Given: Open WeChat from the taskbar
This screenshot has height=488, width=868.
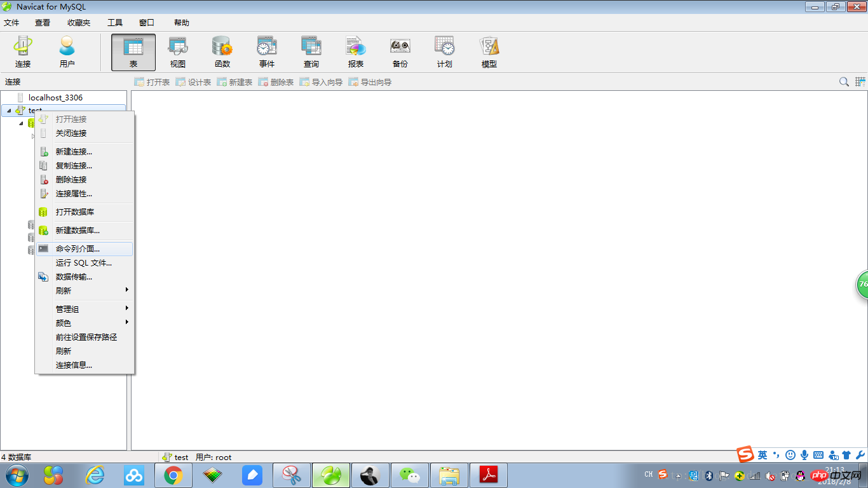Looking at the screenshot, I should [410, 475].
